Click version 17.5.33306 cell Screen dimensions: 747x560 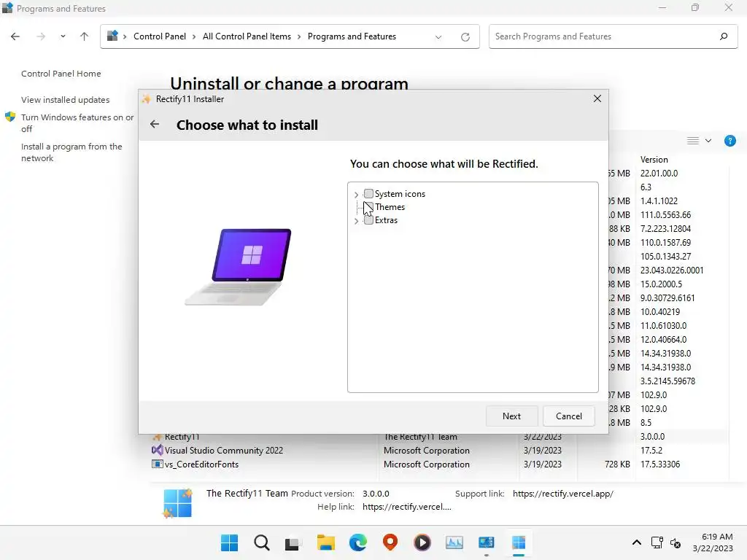tap(659, 464)
